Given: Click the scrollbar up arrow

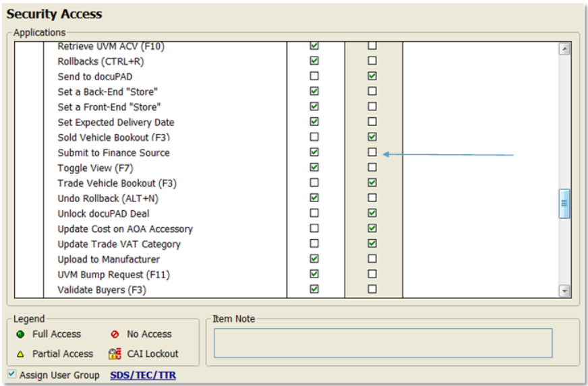Looking at the screenshot, I should pos(564,49).
